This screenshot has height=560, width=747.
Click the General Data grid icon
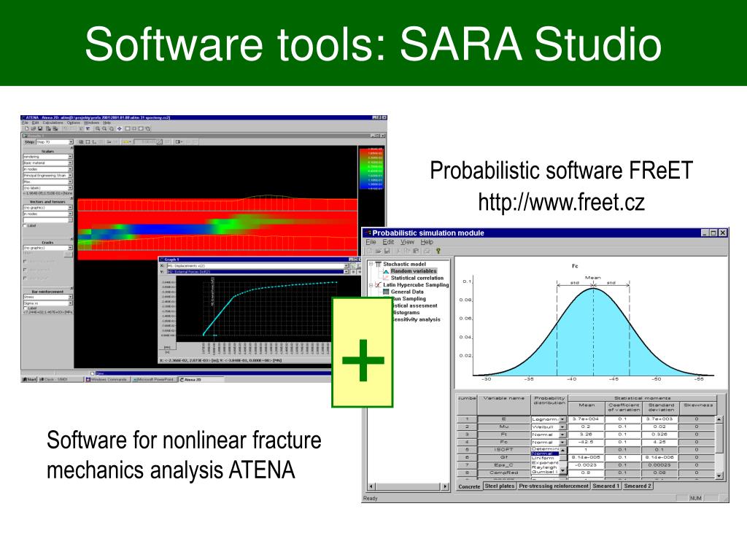coord(386,292)
